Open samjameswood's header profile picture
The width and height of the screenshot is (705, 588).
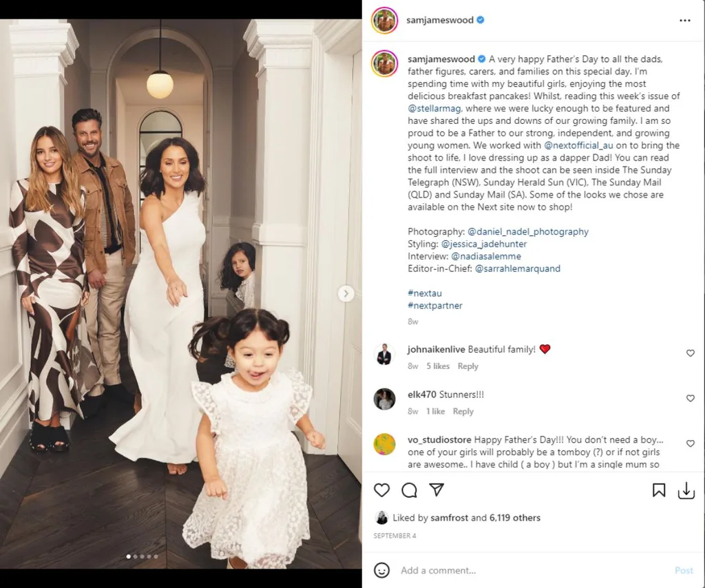[x=384, y=20]
